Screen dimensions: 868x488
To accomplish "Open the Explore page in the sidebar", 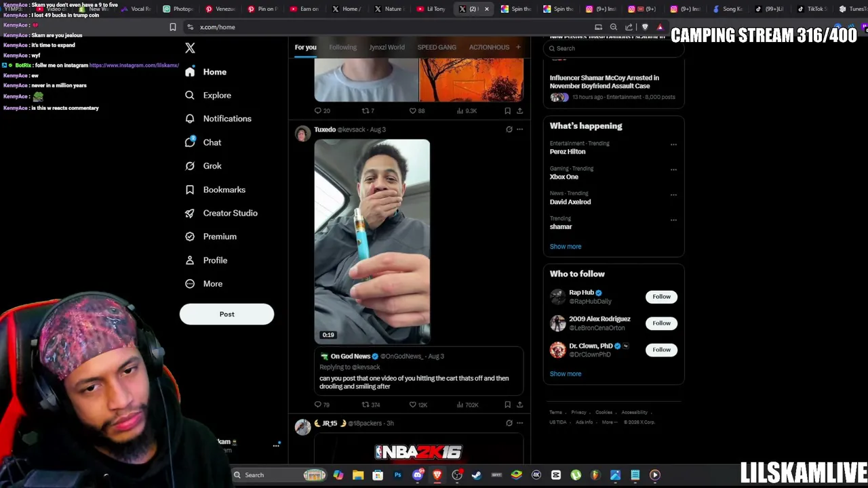I will point(208,96).
